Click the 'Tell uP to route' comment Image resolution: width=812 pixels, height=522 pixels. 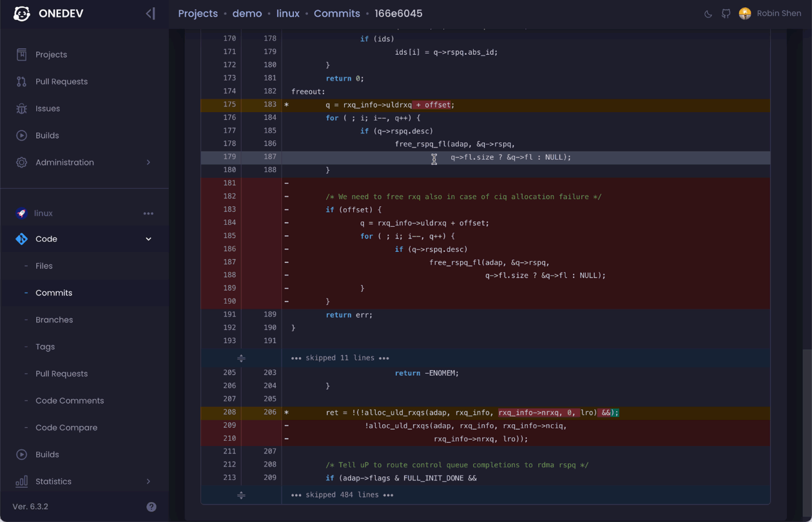click(x=457, y=465)
